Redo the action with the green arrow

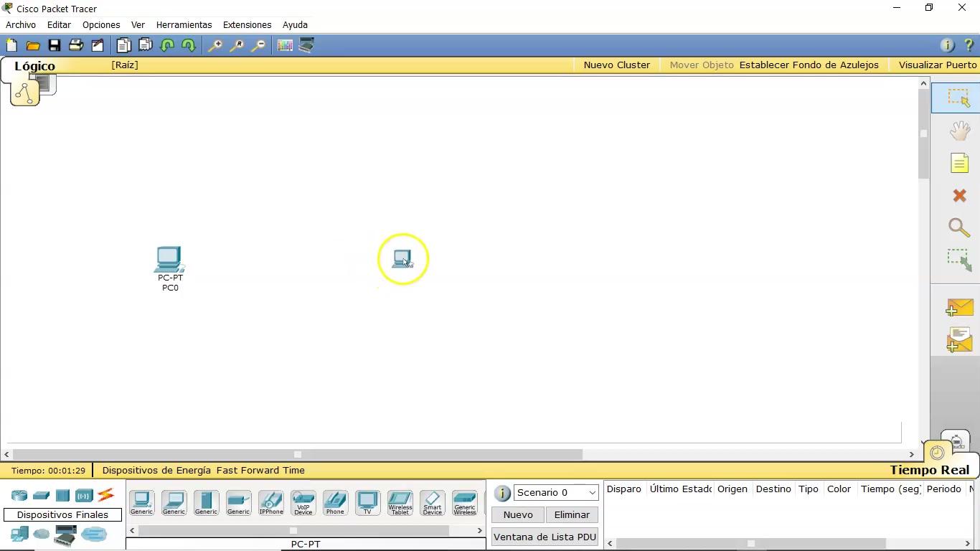(x=189, y=45)
